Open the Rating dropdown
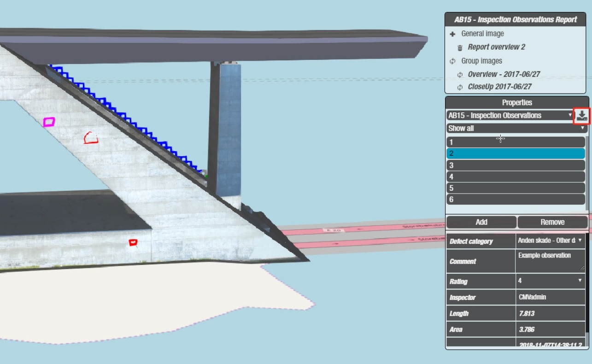592x364 pixels. 550,281
